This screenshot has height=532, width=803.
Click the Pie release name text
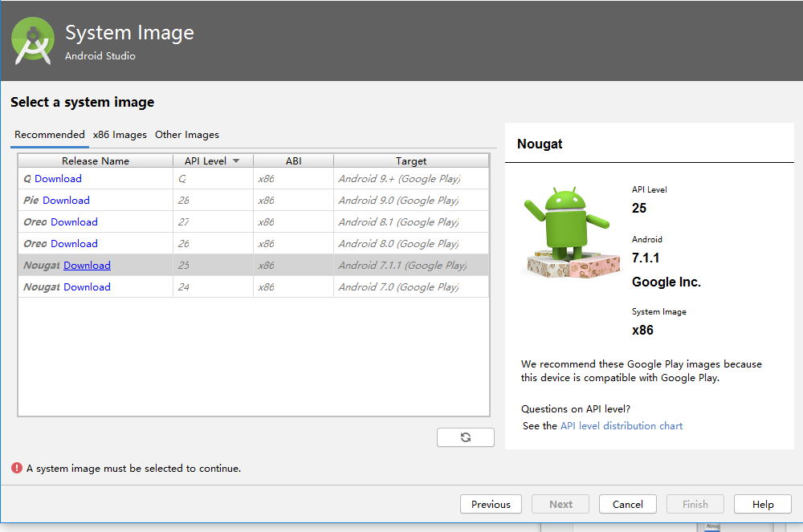pos(31,201)
